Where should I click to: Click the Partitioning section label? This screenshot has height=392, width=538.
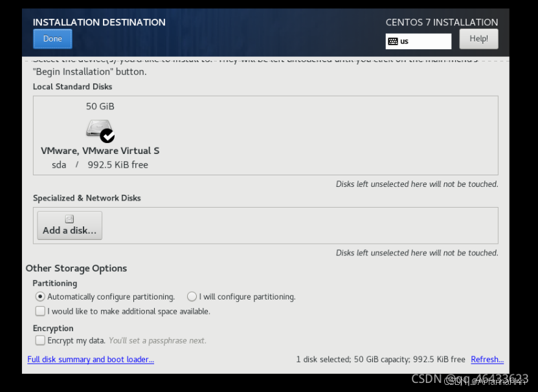[x=55, y=283]
